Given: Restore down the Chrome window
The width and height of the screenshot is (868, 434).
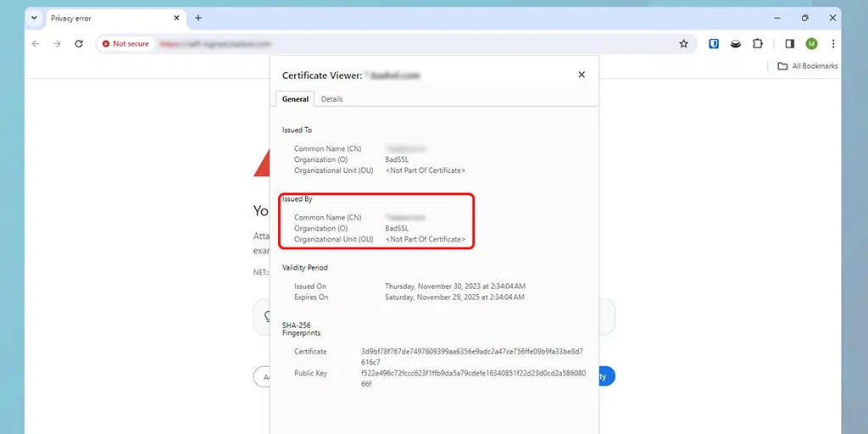Looking at the screenshot, I should click(x=805, y=18).
